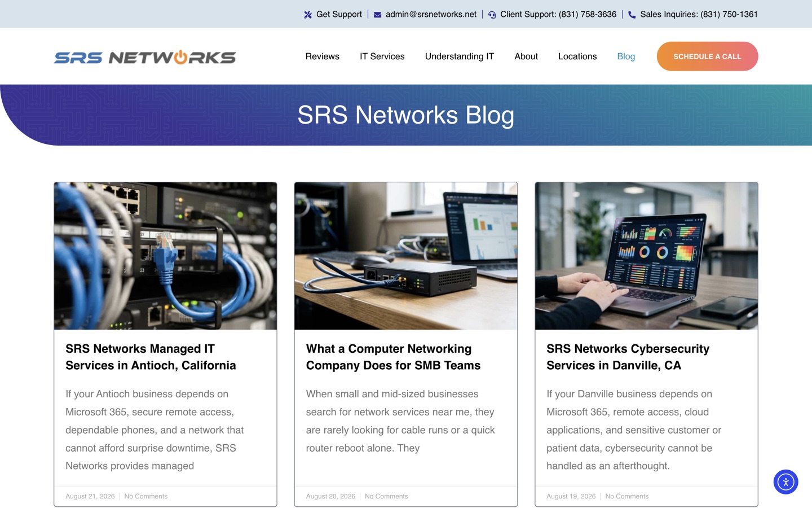Open 'SRS Networks Managed IT Services in Antioch' title
This screenshot has width=812, height=508.
151,357
